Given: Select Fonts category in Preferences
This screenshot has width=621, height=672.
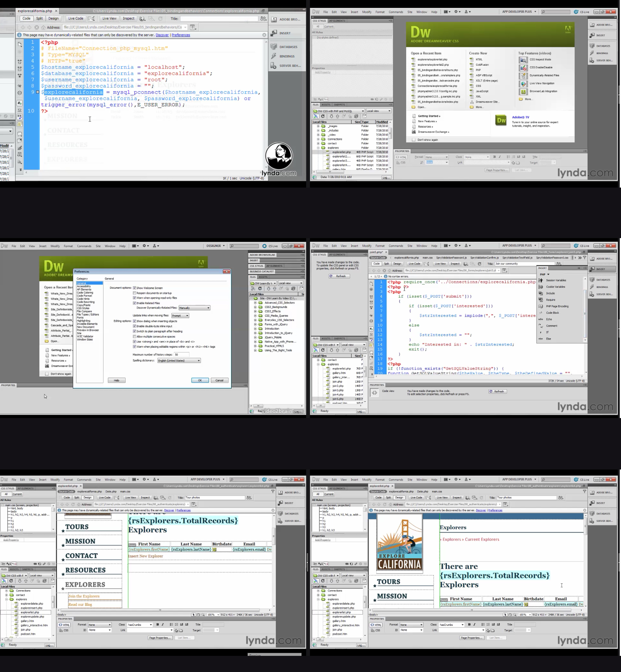Looking at the screenshot, I should (80, 317).
